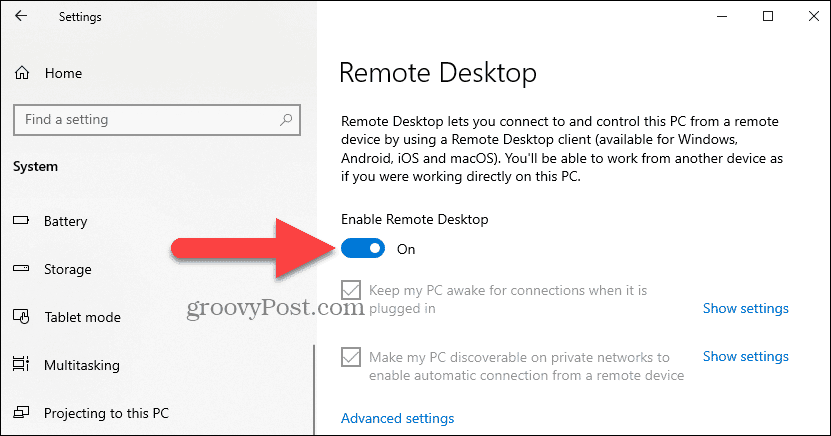Uncheck Keep my PC awake checkbox
831x436 pixels.
[x=351, y=290]
